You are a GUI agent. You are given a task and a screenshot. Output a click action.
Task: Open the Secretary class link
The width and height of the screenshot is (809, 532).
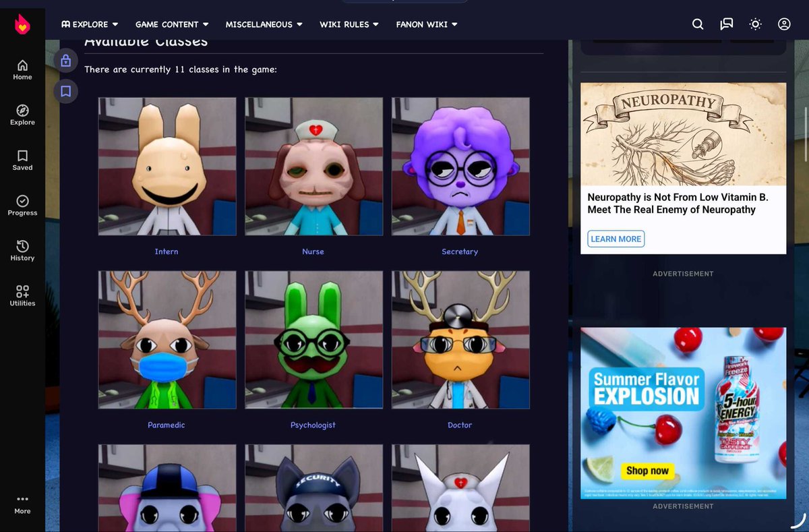[460, 252]
